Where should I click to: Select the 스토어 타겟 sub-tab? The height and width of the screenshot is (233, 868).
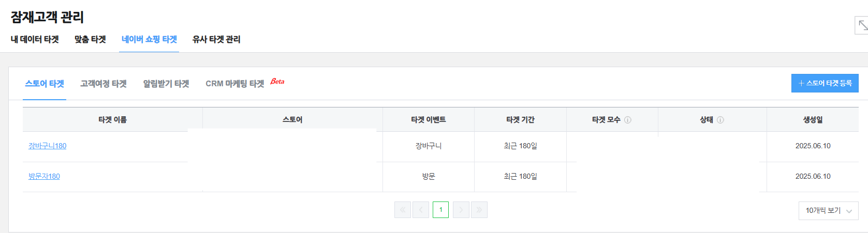[x=45, y=84]
